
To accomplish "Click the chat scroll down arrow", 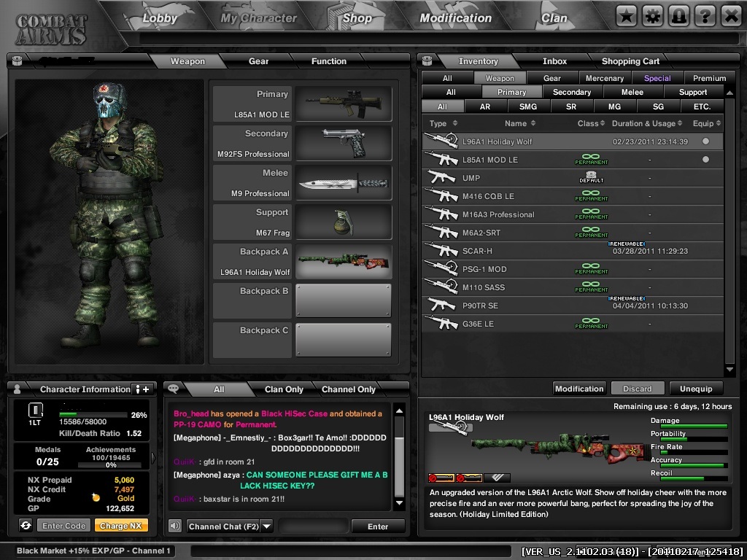I will pyautogui.click(x=399, y=503).
